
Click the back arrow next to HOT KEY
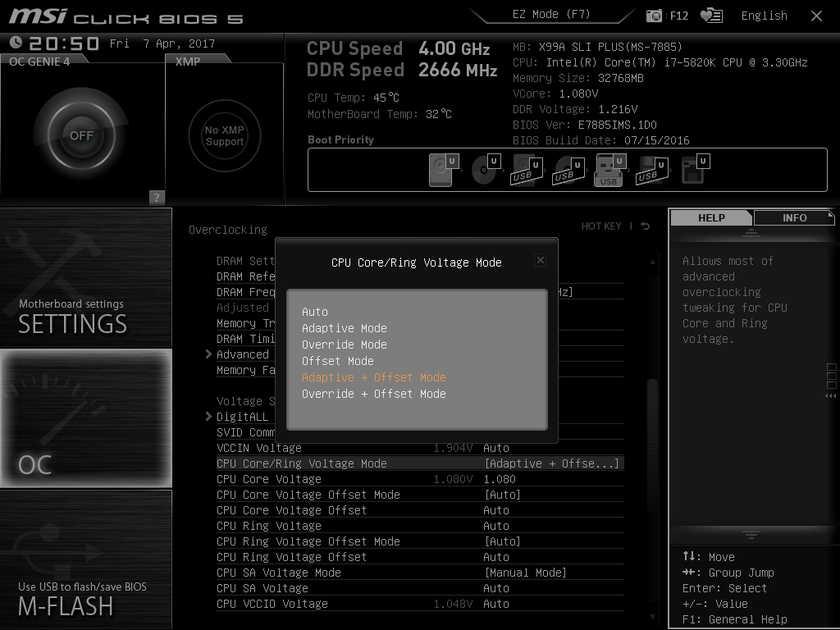[646, 226]
